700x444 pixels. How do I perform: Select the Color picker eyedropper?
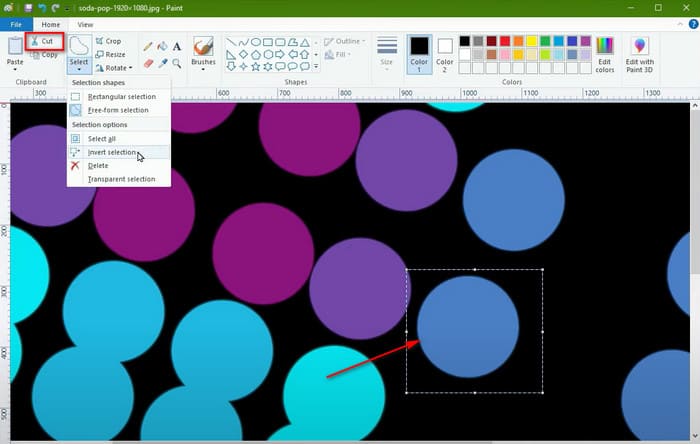coord(162,63)
